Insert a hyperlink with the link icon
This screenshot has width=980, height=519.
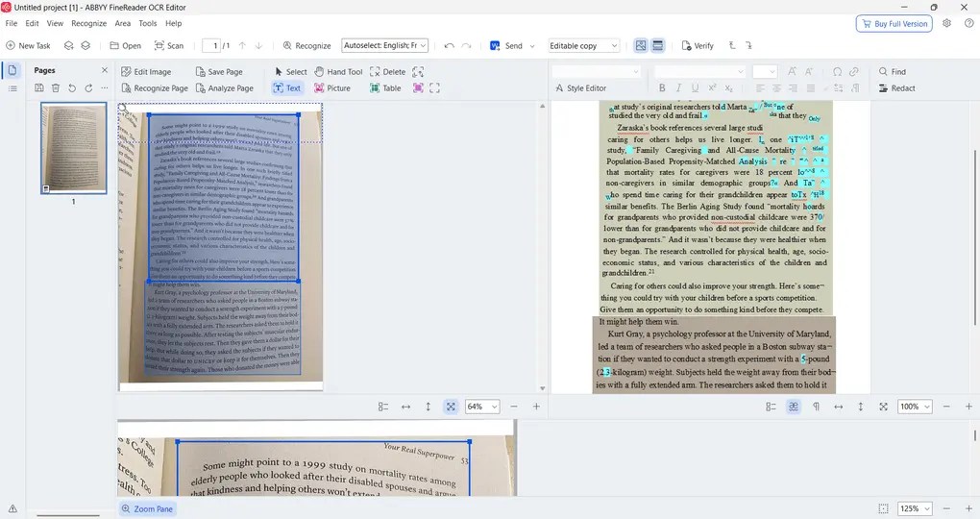[854, 72]
